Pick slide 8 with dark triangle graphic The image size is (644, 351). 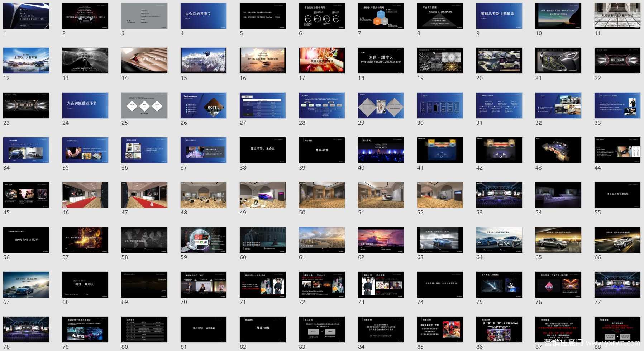click(x=440, y=16)
